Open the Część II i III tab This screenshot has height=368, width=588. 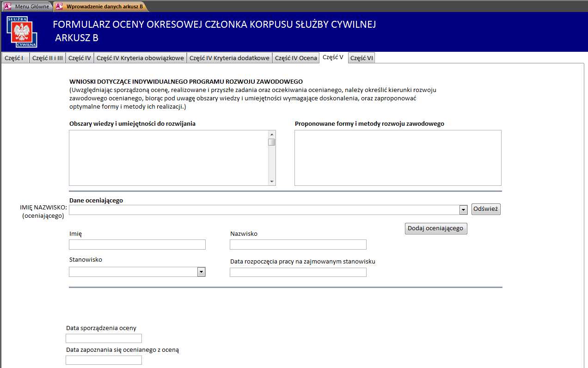point(48,58)
